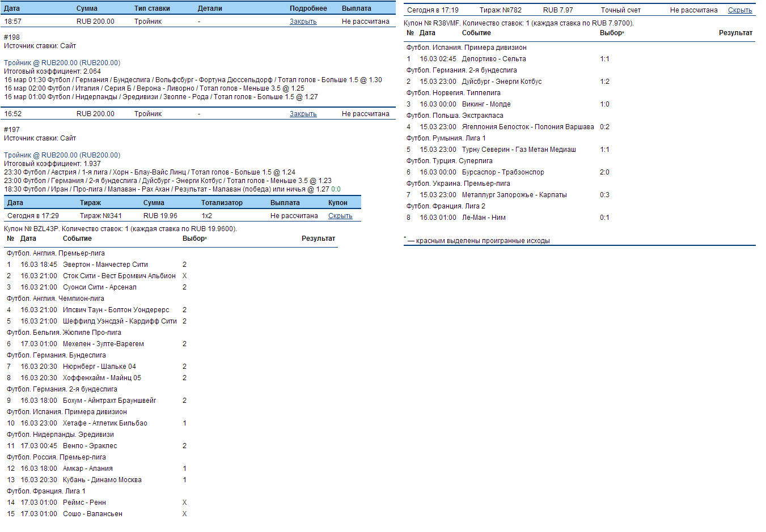
Task: Select the Викинг - Молде row
Action: pyautogui.click(x=579, y=104)
